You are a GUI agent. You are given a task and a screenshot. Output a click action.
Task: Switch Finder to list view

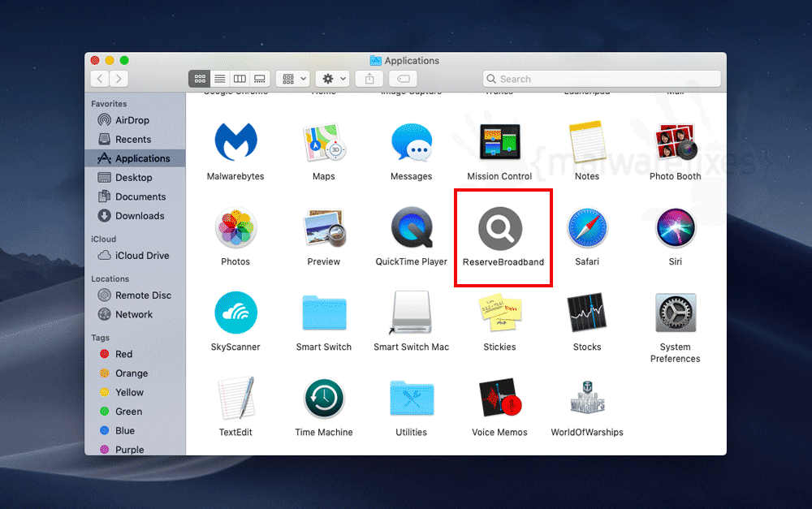tap(220, 79)
